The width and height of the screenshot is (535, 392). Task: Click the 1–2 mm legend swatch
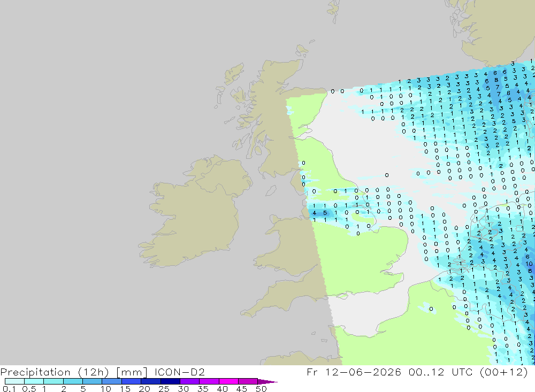click(x=53, y=381)
